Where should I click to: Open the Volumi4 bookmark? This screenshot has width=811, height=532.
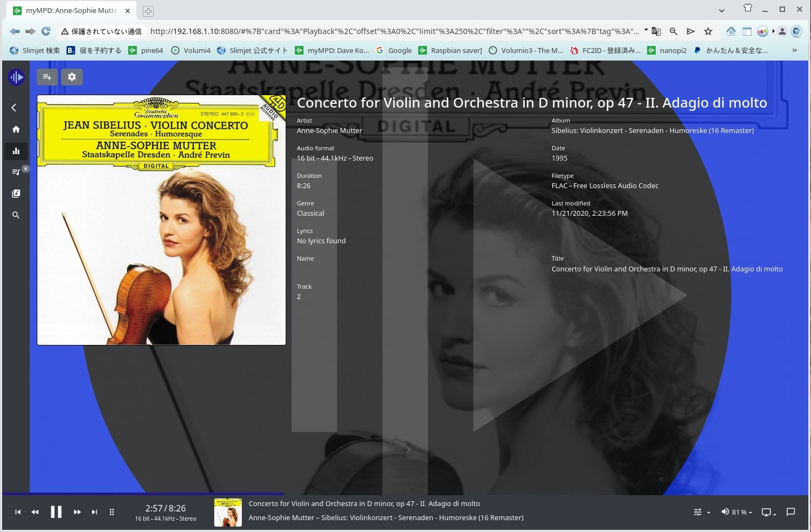pyautogui.click(x=191, y=50)
